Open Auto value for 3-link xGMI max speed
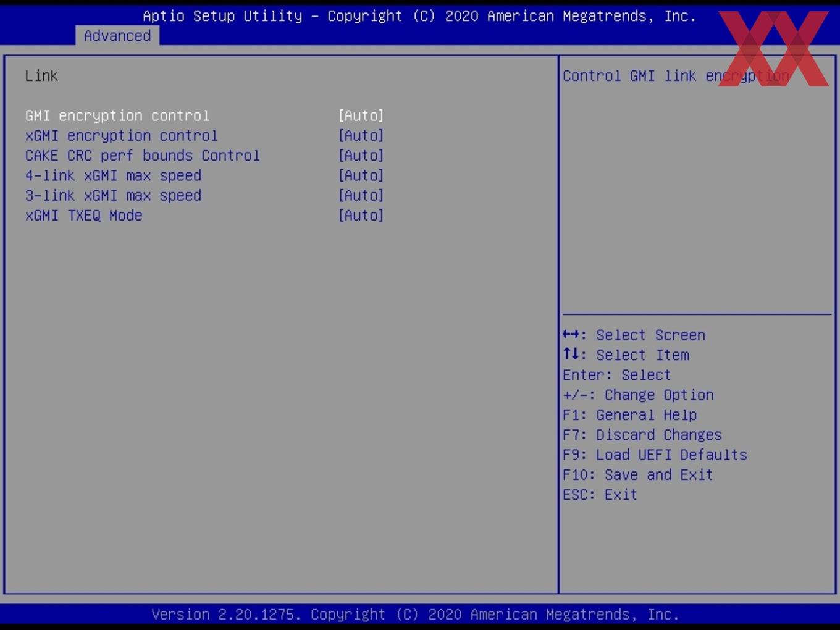The image size is (840, 630). pyautogui.click(x=361, y=195)
